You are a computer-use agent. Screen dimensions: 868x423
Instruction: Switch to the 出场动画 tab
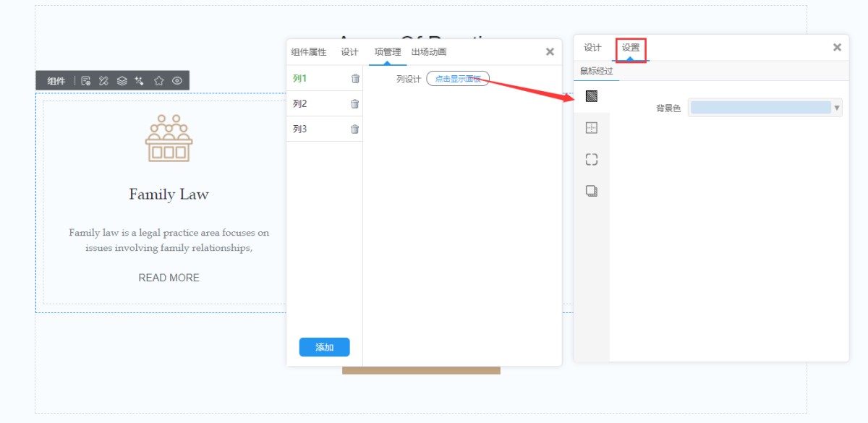429,52
